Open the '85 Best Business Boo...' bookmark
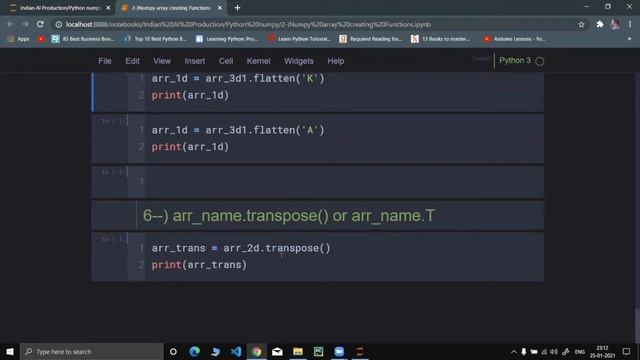Screen dimensions: 640x360 point(83,39)
